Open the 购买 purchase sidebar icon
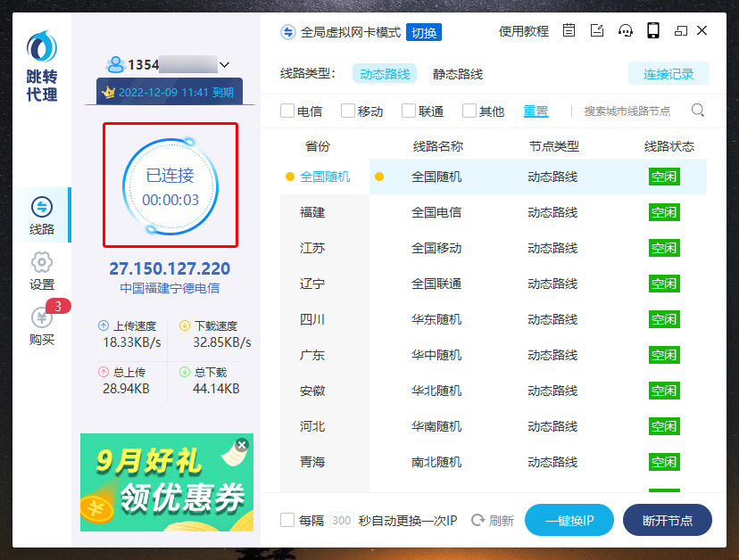The width and height of the screenshot is (739, 560). (42, 325)
